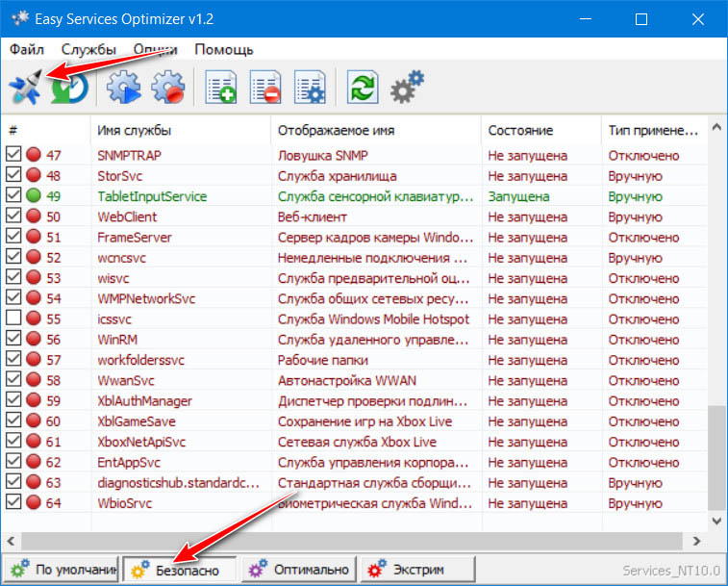Click 'Автонастройка WWAN' display name

(x=347, y=380)
